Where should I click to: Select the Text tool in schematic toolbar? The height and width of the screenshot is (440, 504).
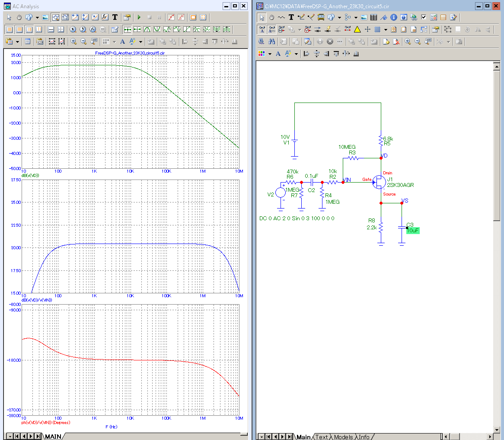point(291,17)
